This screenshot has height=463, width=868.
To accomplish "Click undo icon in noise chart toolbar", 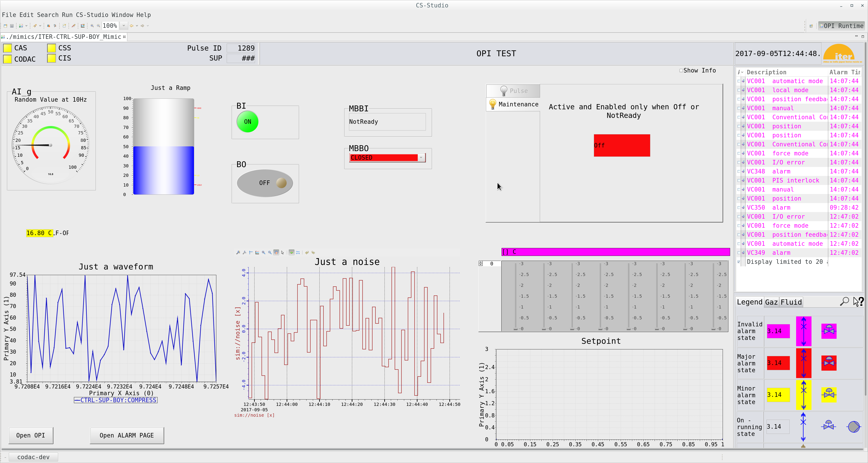I will coord(307,253).
